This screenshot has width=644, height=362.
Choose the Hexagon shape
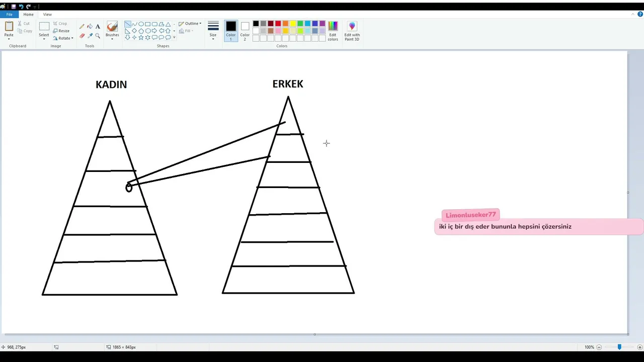(148, 31)
